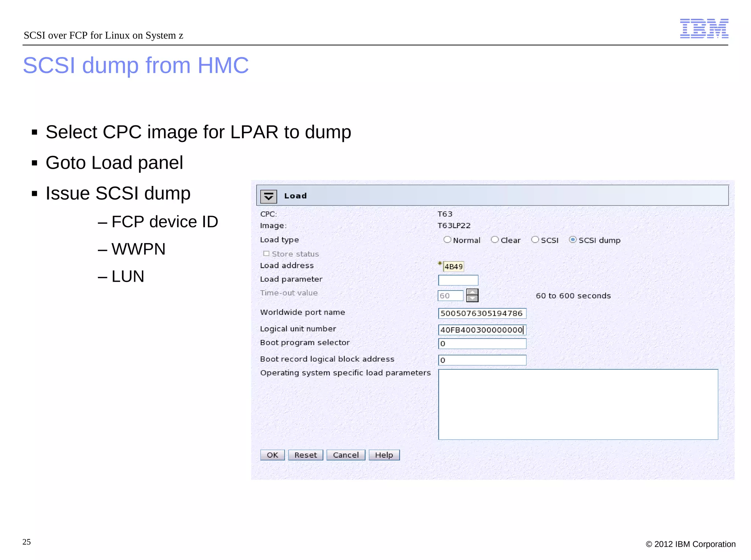Image resolution: width=751 pixels, height=560 pixels.
Task: Click the OS specific load parameters text area
Action: [x=578, y=405]
